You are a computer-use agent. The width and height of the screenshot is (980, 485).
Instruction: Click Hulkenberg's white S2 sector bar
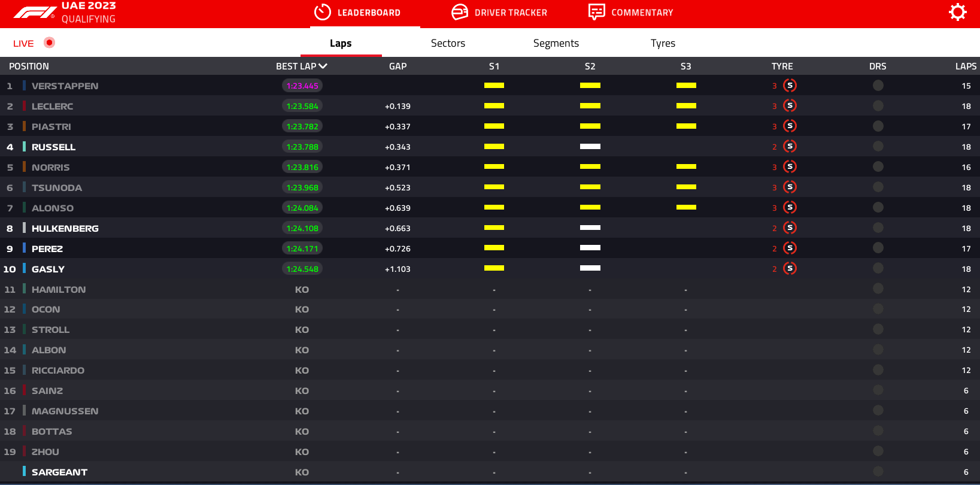pyautogui.click(x=590, y=228)
